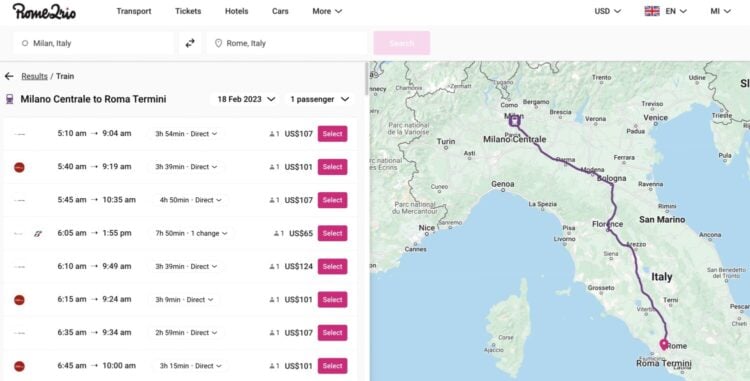Screen dimensions: 750x381
Task: Click Genoa label on the map
Action: tap(503, 184)
